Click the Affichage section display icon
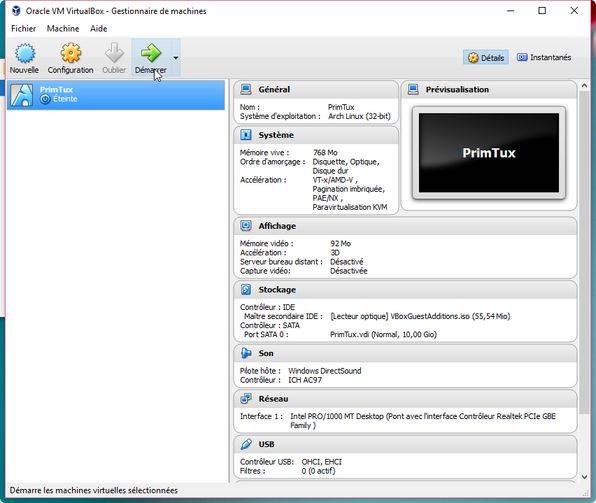Viewport: 596px width, 503px height. pyautogui.click(x=246, y=225)
